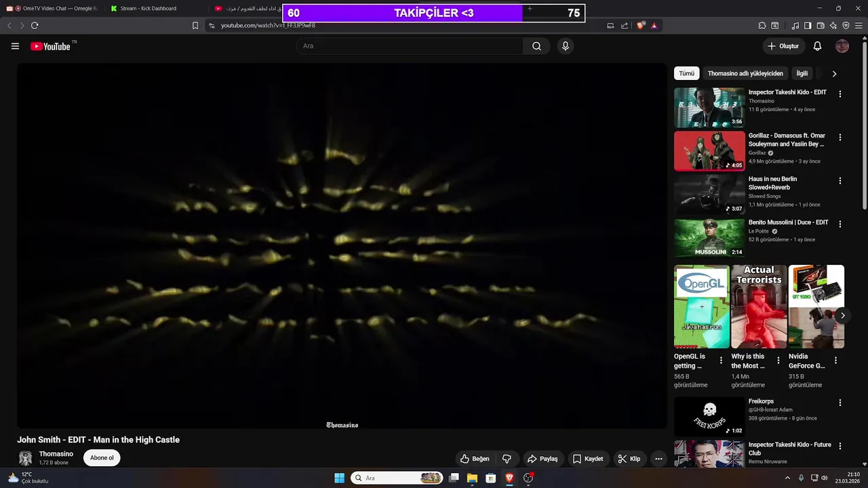The width and height of the screenshot is (868, 488).
Task: Open the Freikorps video title
Action: click(761, 401)
